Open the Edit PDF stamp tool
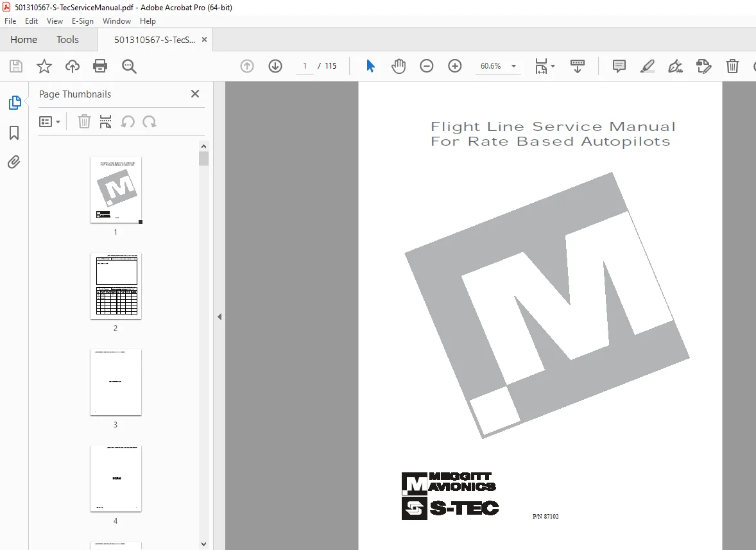The height and width of the screenshot is (550, 756). point(704,66)
